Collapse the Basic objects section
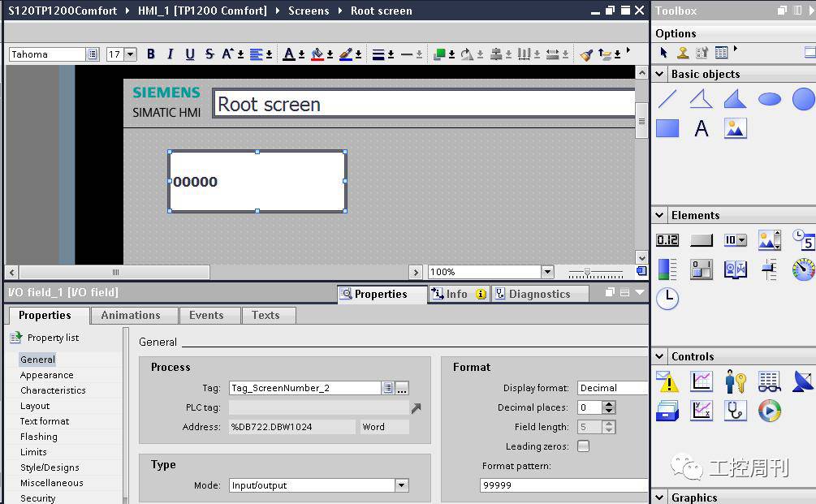816x504 pixels. pyautogui.click(x=660, y=74)
